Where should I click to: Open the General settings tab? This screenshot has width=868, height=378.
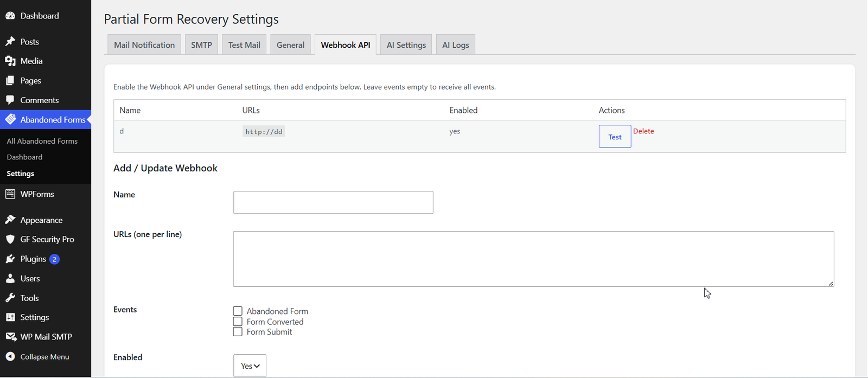[290, 45]
